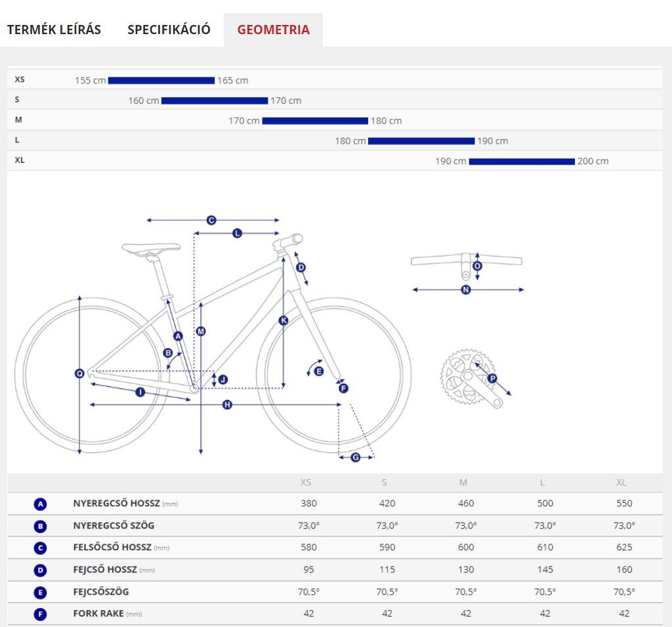Click the L column header in table
This screenshot has width=672, height=627.
(x=542, y=483)
